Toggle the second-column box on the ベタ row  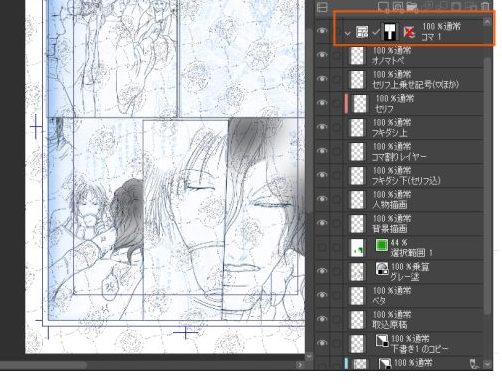(337, 295)
